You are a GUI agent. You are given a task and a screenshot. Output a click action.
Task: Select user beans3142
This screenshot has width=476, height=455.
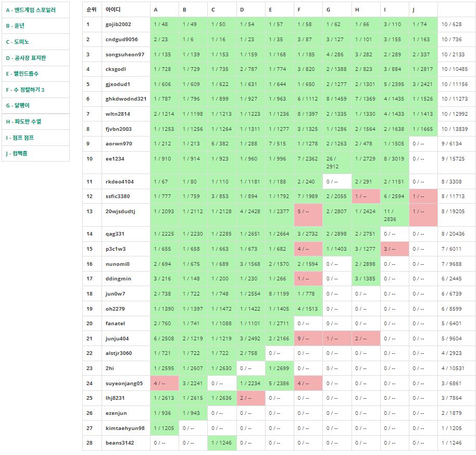pos(120,443)
